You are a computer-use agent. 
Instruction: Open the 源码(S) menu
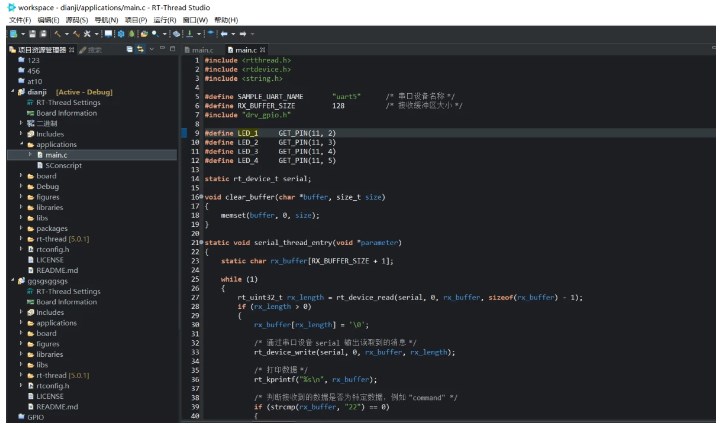(x=77, y=20)
